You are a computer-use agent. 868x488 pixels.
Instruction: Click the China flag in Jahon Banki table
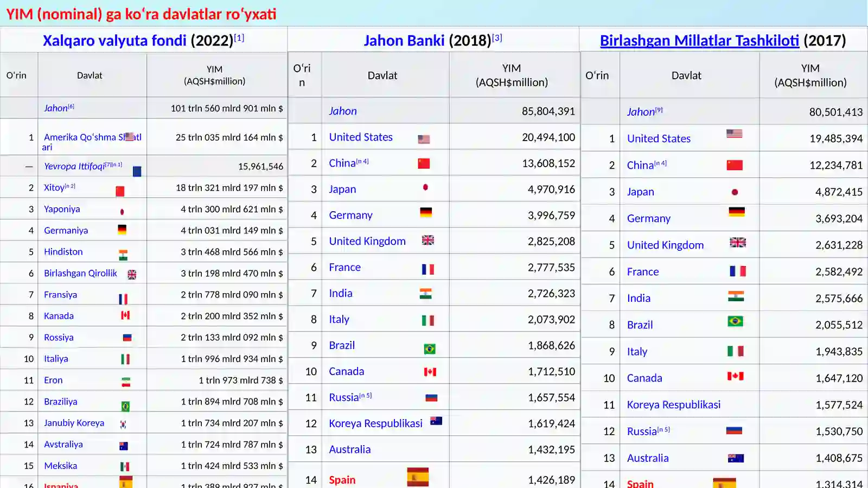(x=424, y=163)
